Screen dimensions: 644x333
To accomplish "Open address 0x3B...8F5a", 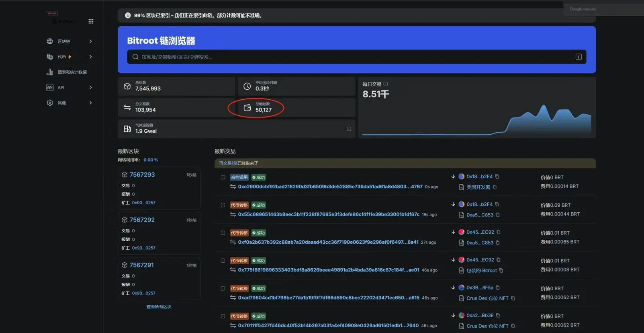I will [x=480, y=288].
